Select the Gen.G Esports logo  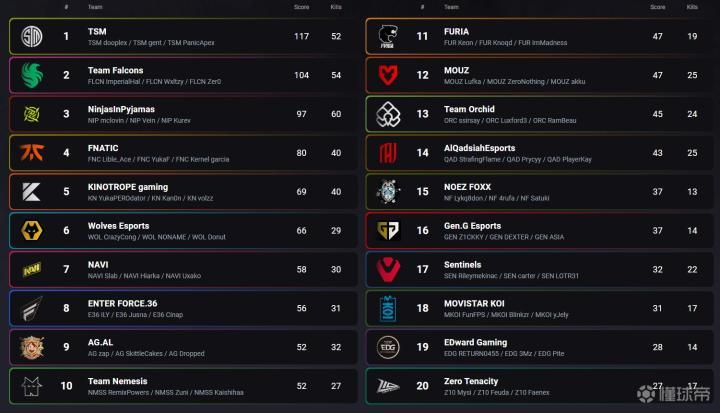[388, 231]
